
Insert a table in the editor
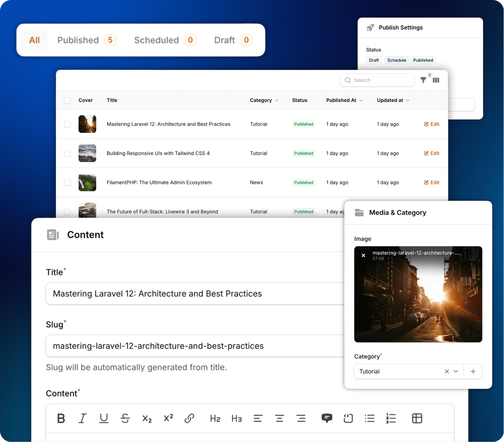pyautogui.click(x=417, y=418)
